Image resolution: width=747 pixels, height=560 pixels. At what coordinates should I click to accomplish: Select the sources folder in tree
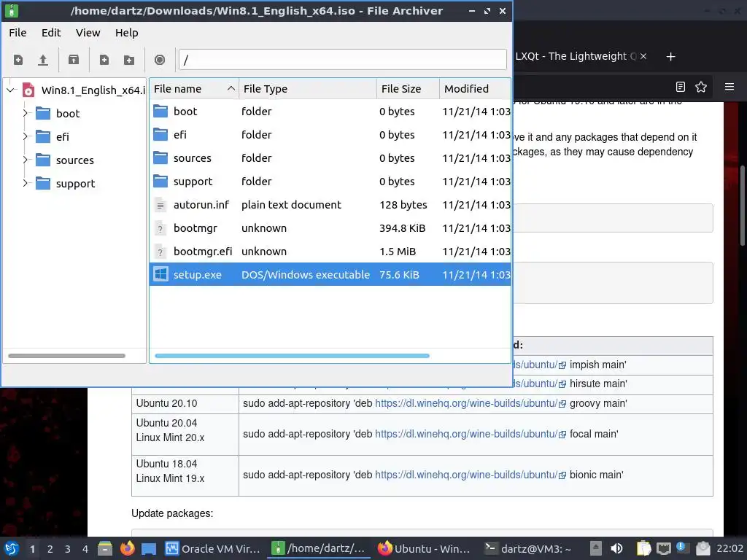75,160
